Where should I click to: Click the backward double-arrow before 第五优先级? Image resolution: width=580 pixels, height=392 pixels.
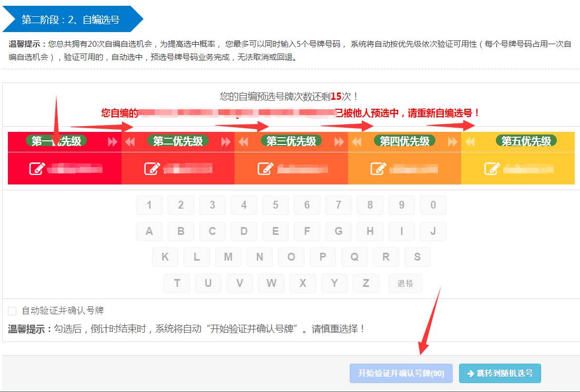click(471, 141)
